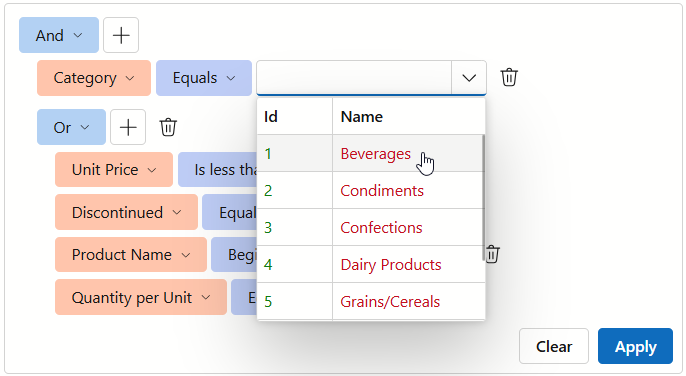Open the Quantity per Unit field dropdown
Screen dimensions: 686x376
(141, 297)
